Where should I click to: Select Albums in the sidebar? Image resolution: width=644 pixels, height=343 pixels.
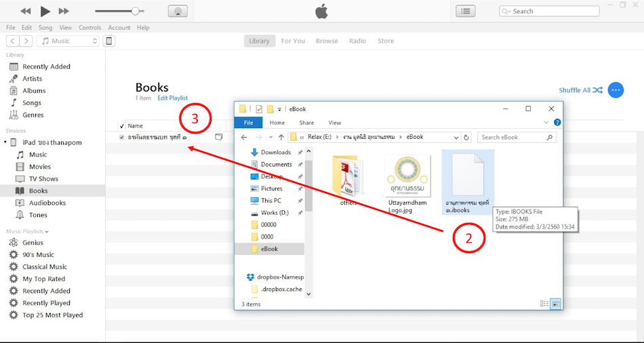[x=34, y=91]
